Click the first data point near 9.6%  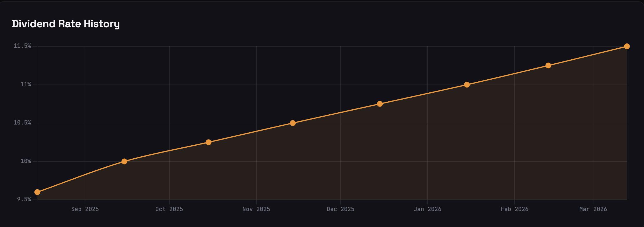tap(37, 192)
